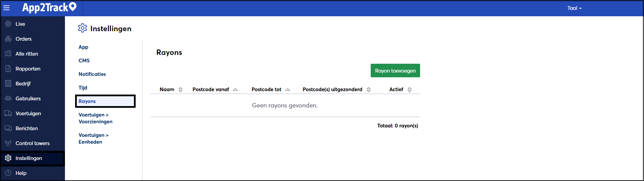Click the Bedrijf building icon
Screen dimensions: 644x181
(x=8, y=83)
